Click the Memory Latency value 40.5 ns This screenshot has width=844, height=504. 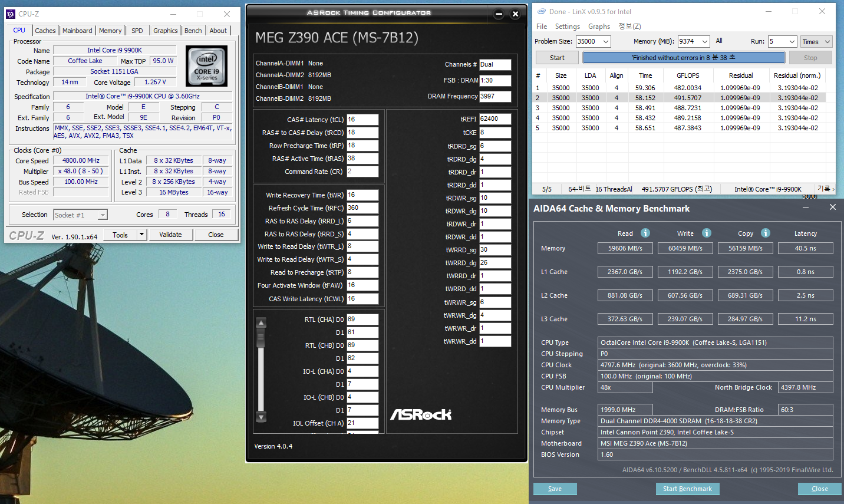806,248
